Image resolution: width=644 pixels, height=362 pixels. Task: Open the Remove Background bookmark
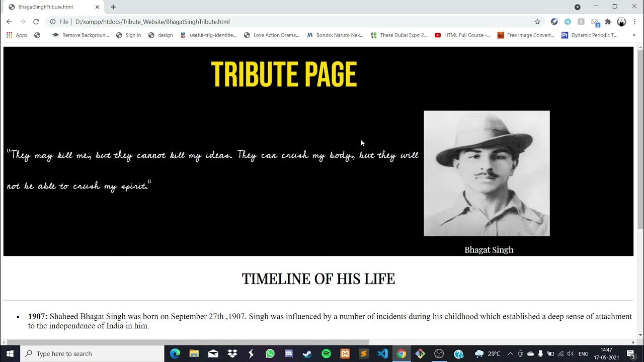coord(80,35)
